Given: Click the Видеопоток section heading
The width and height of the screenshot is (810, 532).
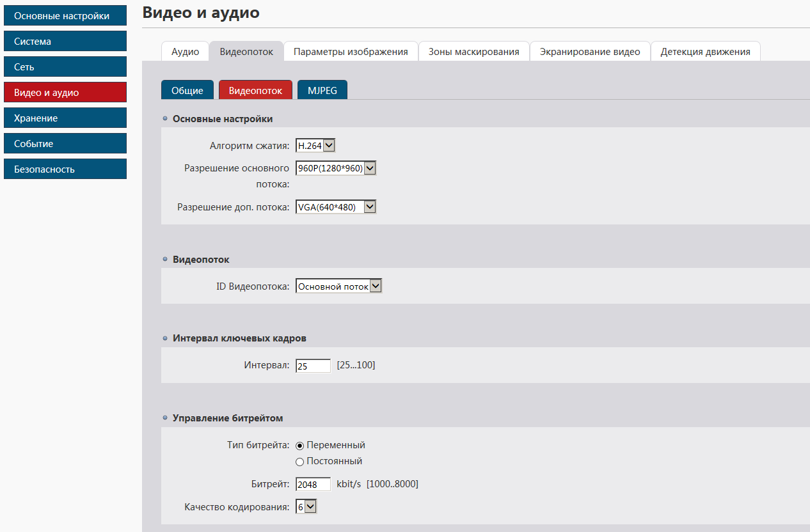Looking at the screenshot, I should [201, 259].
